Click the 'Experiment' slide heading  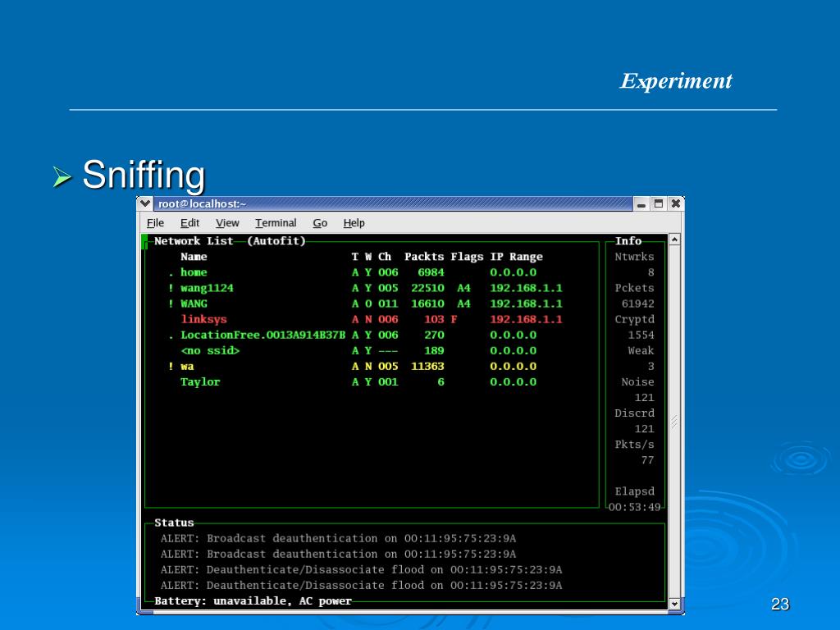676,81
